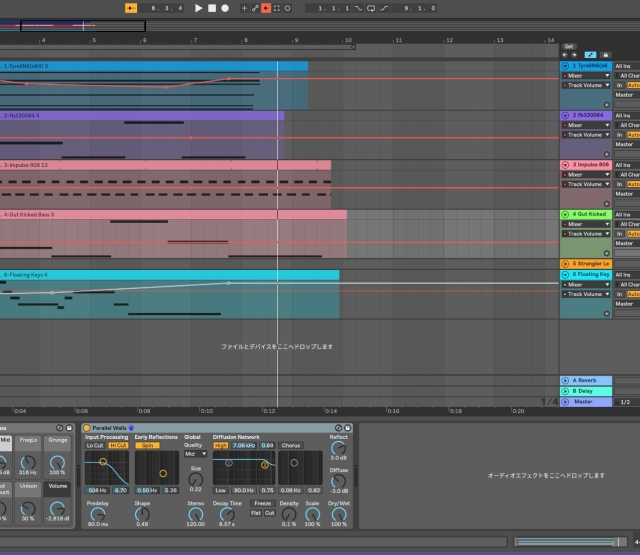Fold the 1 Tyrell track
640x555 pixels.
pos(565,65)
